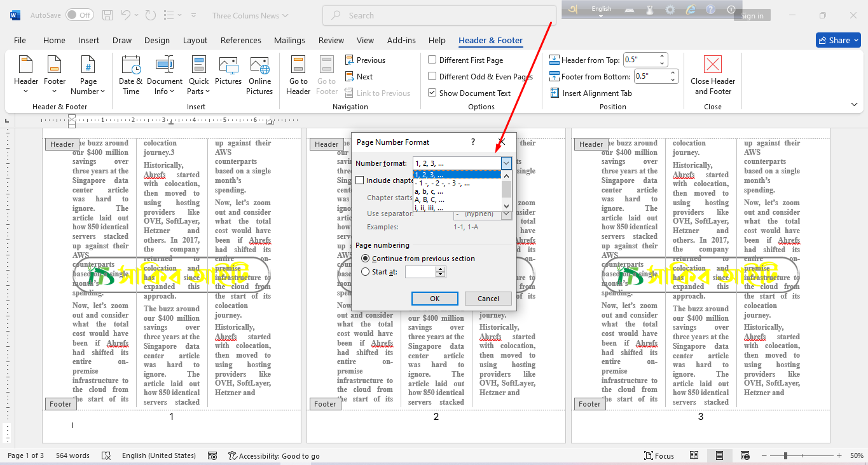868x465 pixels.
Task: Click Insert Alignment Tab icon
Action: (555, 93)
